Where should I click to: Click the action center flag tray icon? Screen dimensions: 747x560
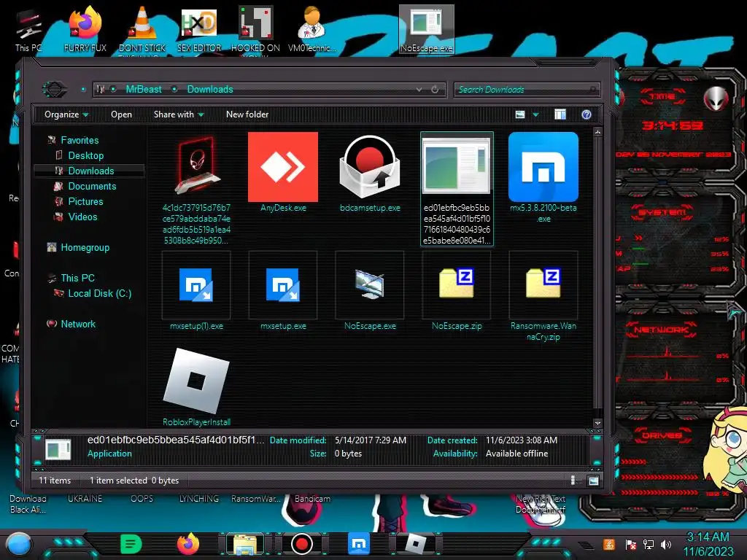[x=630, y=545]
